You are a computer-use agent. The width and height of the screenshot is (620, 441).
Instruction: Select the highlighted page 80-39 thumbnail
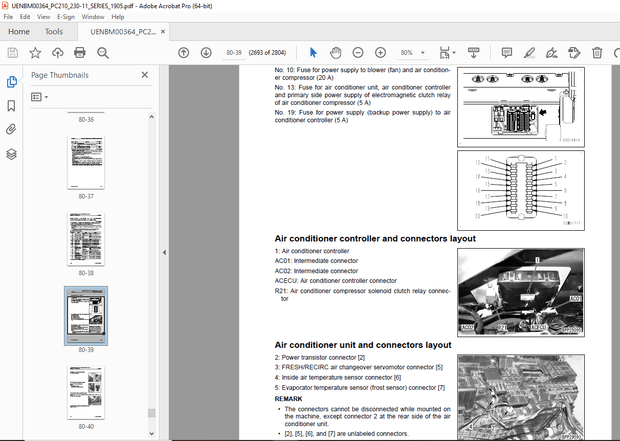(x=86, y=316)
